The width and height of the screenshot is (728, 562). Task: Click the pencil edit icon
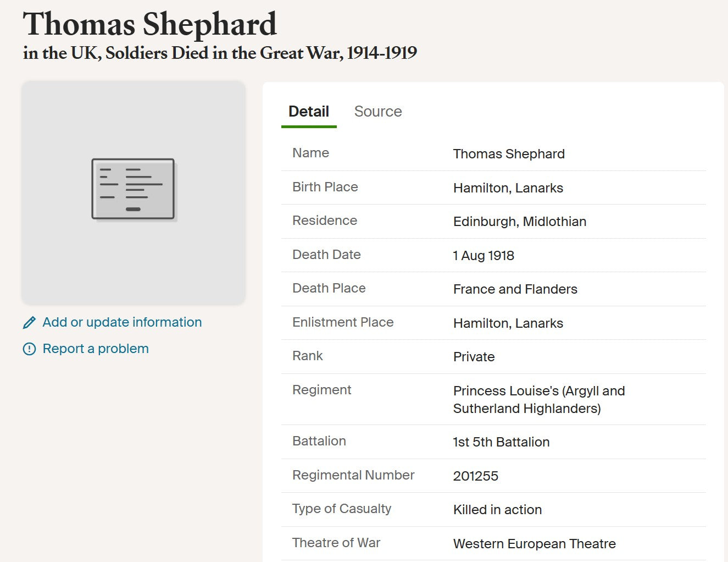[x=29, y=323]
